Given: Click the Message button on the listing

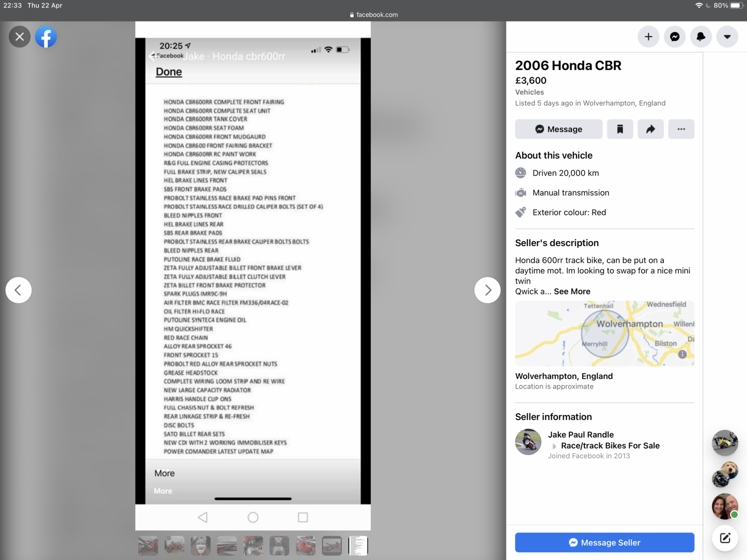Looking at the screenshot, I should pos(558,129).
